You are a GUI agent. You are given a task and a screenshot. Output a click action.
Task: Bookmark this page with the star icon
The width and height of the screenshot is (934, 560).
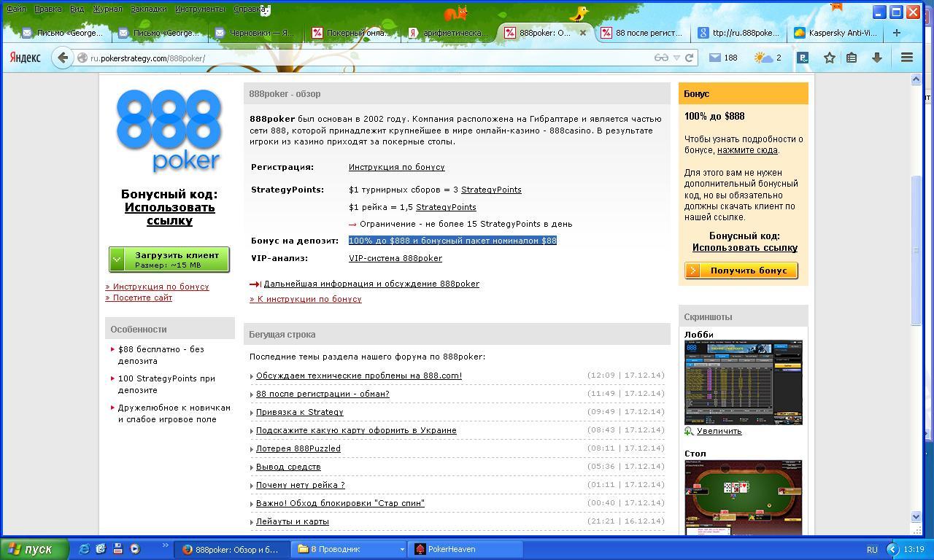pyautogui.click(x=830, y=58)
